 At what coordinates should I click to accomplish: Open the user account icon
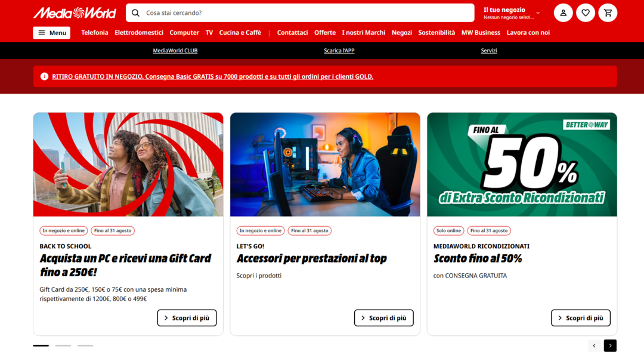[x=563, y=13]
